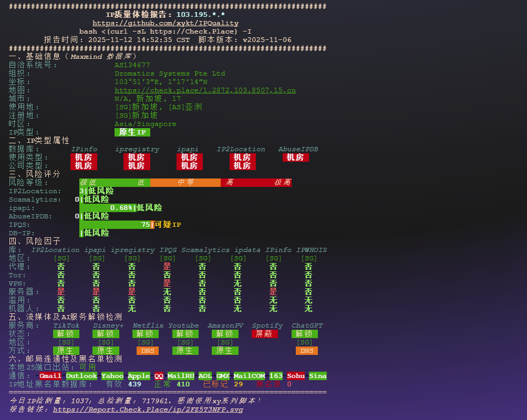The image size is (527, 420).
Task: Click the AbuseIPDB 机房 badge
Action: (x=295, y=157)
